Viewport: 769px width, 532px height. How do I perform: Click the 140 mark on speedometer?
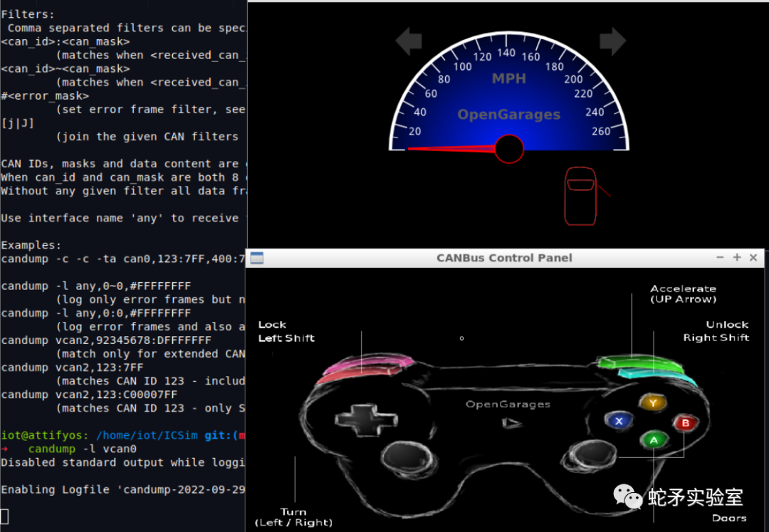[x=506, y=53]
